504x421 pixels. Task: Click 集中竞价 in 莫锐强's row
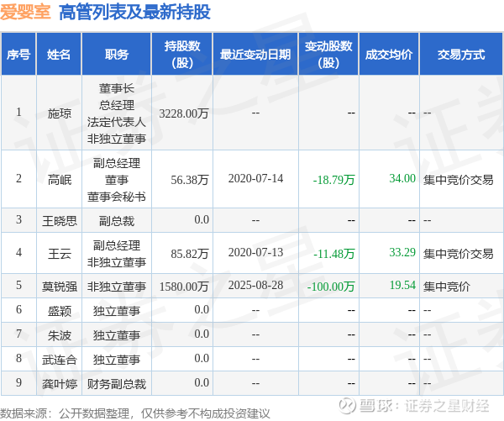click(x=447, y=287)
